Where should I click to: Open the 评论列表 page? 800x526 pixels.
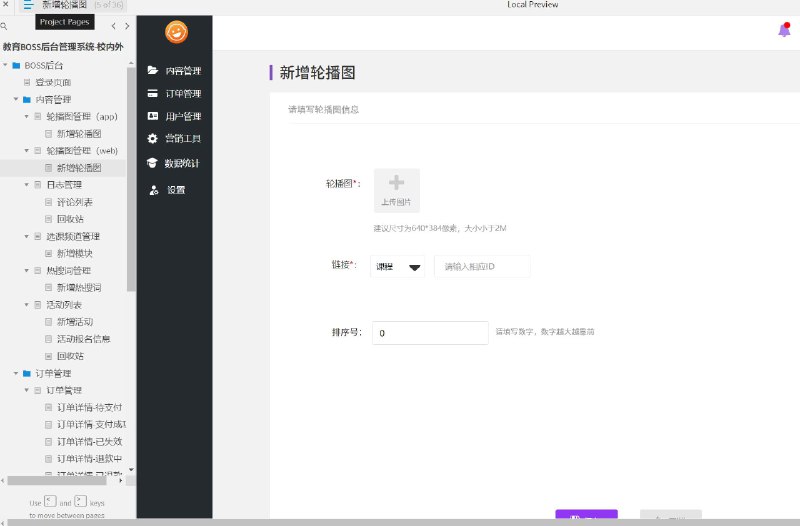coord(74,202)
